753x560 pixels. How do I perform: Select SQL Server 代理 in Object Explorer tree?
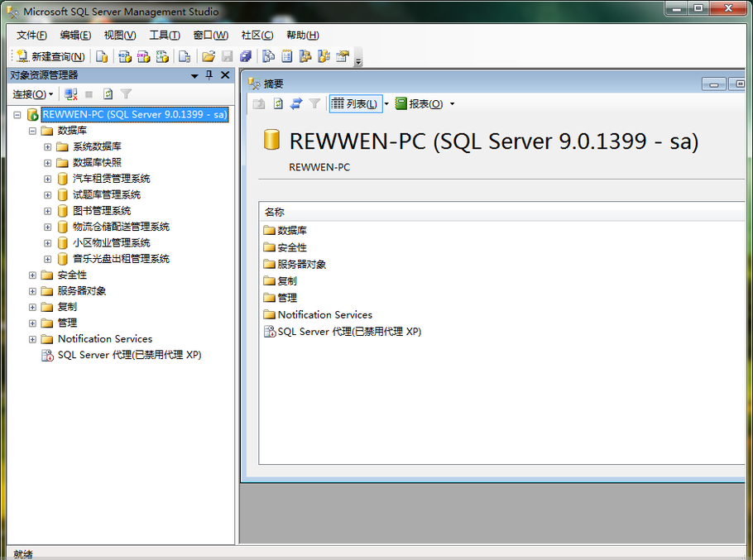click(x=129, y=355)
